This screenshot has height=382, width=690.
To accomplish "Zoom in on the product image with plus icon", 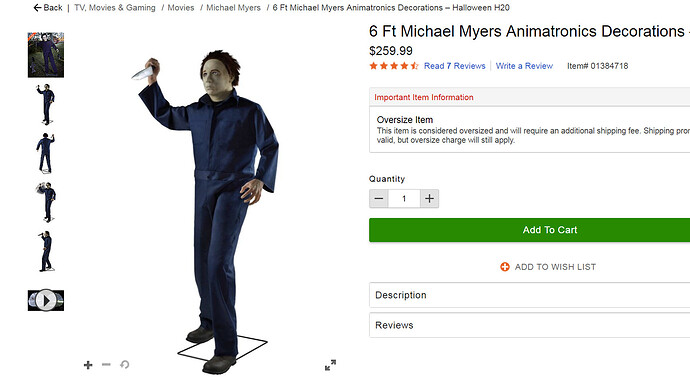I will click(88, 365).
